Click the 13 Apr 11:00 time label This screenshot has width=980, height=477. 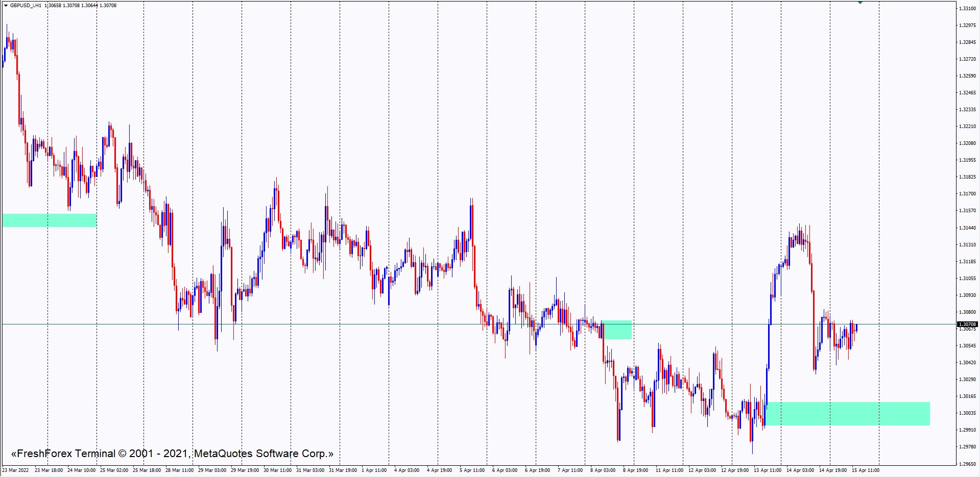[767, 470]
